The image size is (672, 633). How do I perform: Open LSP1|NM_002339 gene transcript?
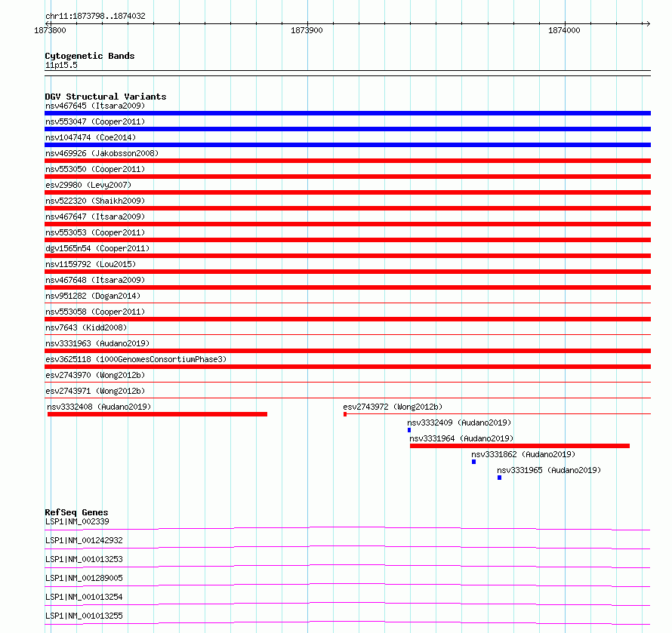[x=77, y=521]
